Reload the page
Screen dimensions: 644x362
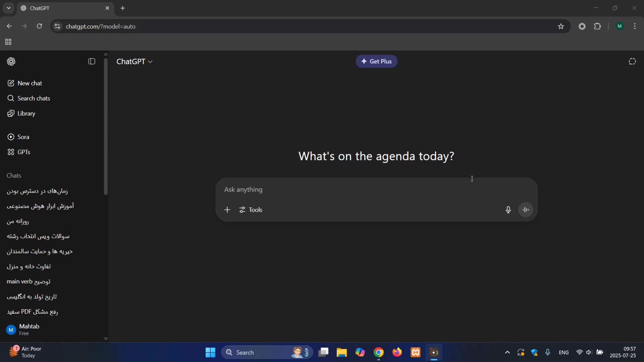tap(40, 26)
